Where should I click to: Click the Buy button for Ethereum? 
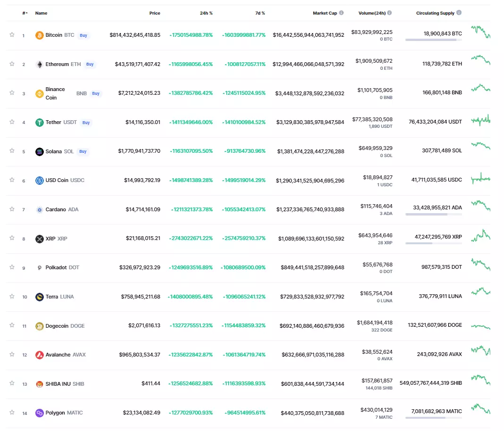[x=90, y=64]
